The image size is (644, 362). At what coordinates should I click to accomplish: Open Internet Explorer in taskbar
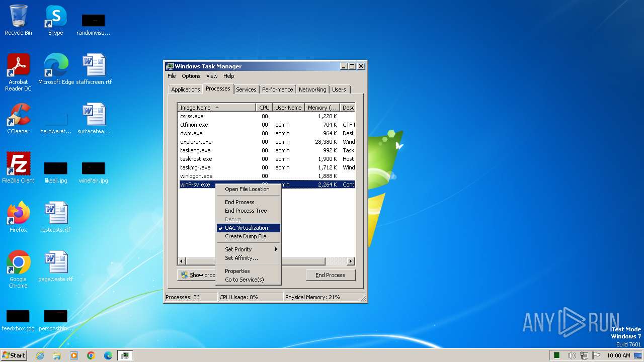[x=40, y=355]
